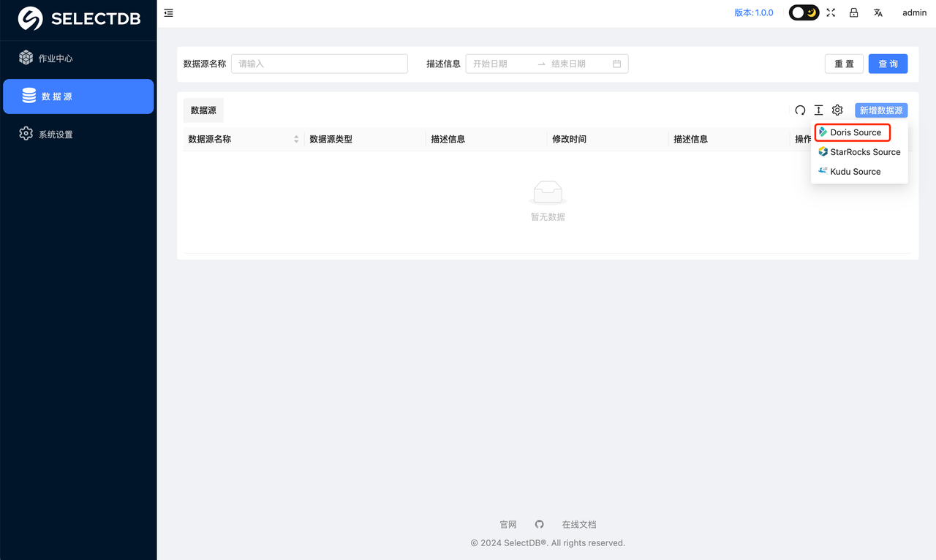The image size is (936, 560).
Task: Click the 数据源 database icon
Action: 29,96
